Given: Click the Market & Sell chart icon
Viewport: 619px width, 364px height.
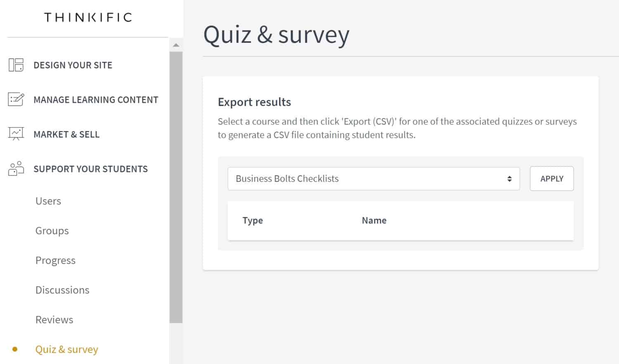Looking at the screenshot, I should pyautogui.click(x=16, y=134).
